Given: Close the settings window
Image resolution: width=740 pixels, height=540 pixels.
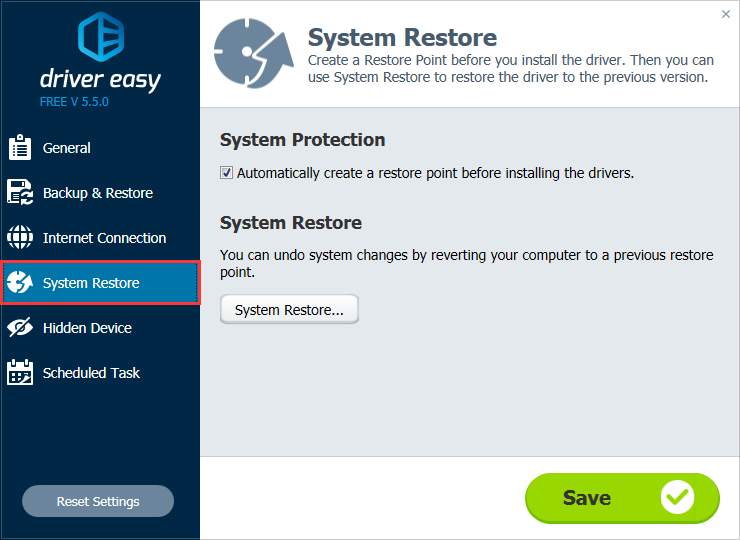Looking at the screenshot, I should click(x=726, y=14).
